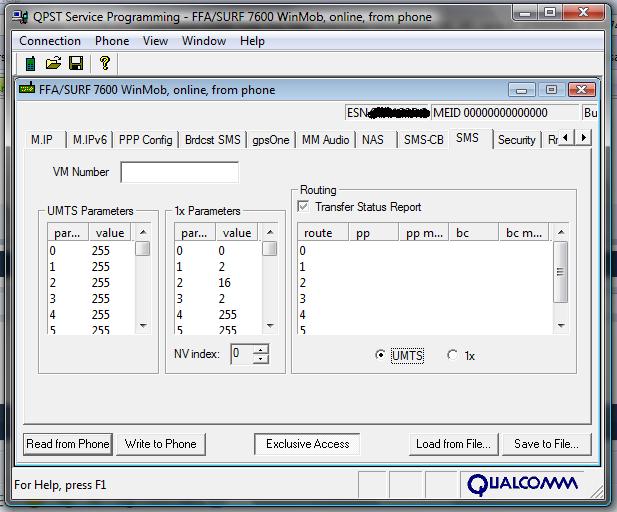This screenshot has height=512, width=617.
Task: Close the inner FFA/SURF window
Action: [582, 90]
